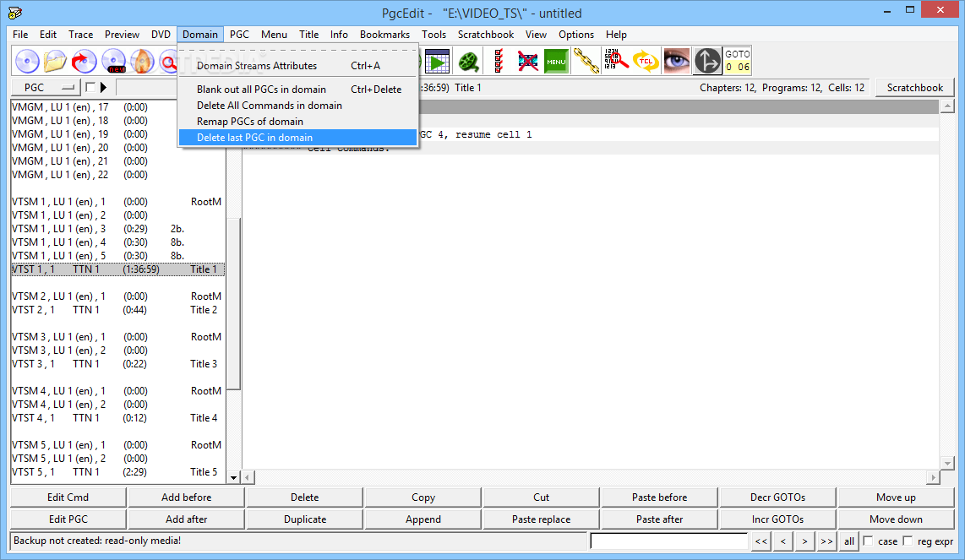
Task: Click the black play triangle beside PGC selector
Action: 103,87
